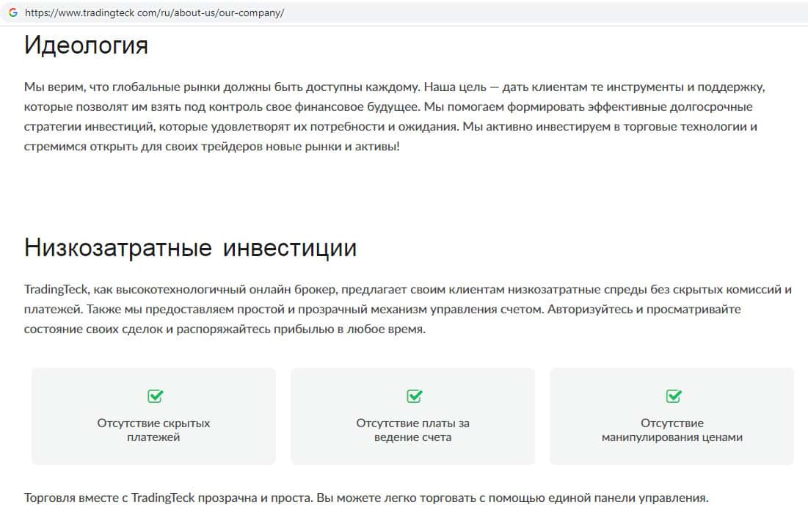Click the 'Низкозатратные инвестиции' heading
The image size is (808, 532).
tap(190, 248)
